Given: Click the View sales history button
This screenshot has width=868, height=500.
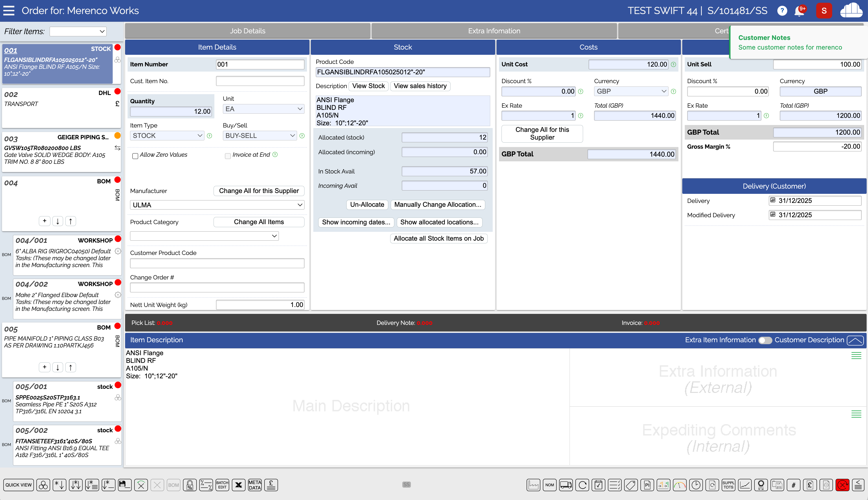Looking at the screenshot, I should tap(420, 86).
